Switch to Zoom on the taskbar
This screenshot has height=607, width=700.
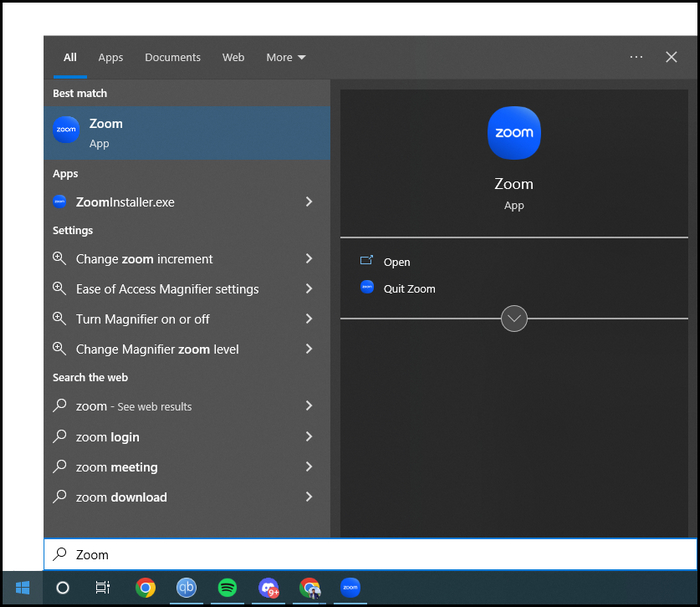click(350, 588)
